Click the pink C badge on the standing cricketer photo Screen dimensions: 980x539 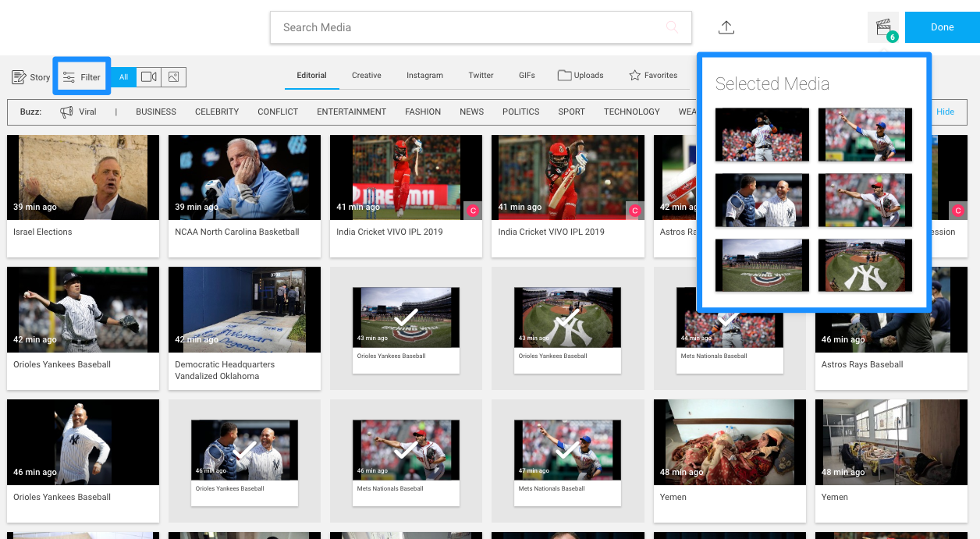pos(473,211)
